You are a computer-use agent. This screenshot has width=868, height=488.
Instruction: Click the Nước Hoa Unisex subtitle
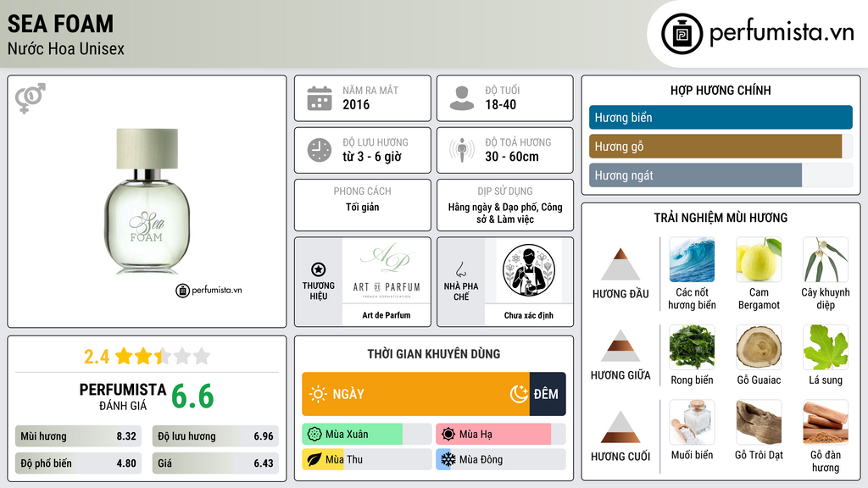coord(66,48)
